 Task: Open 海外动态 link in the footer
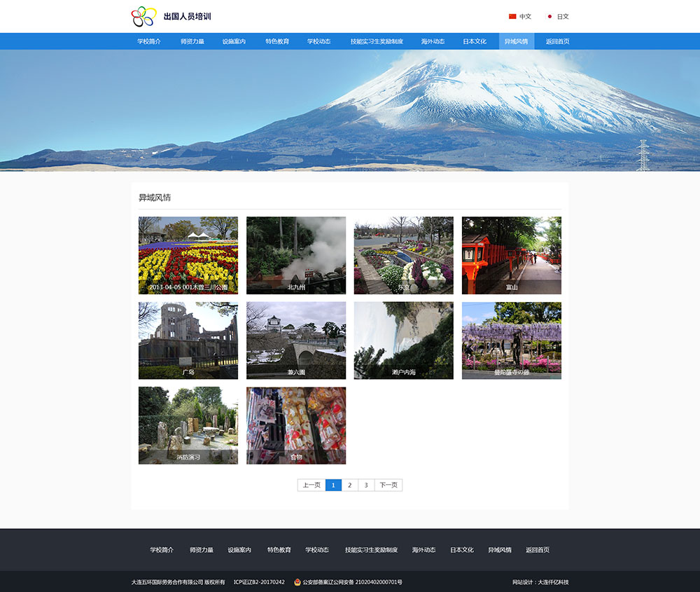tap(423, 550)
